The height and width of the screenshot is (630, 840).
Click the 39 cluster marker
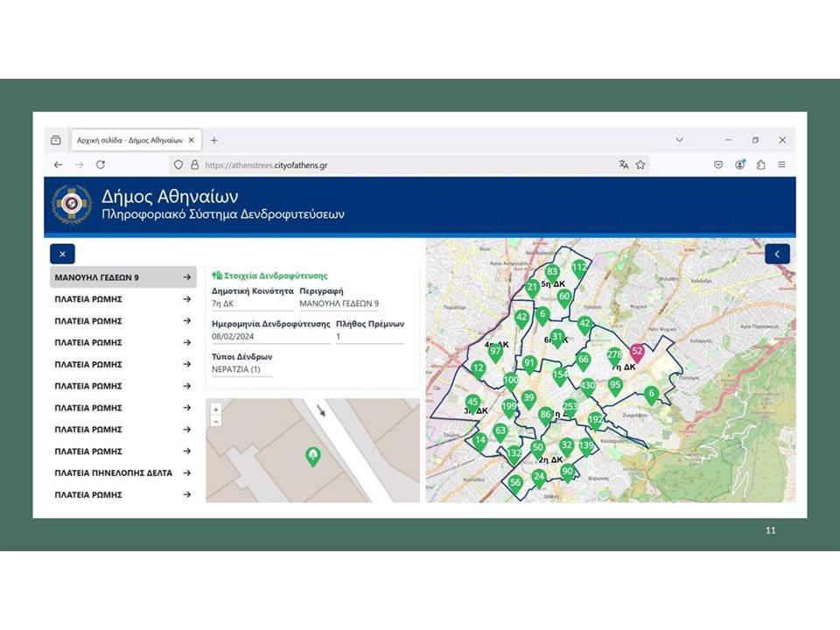pos(528,399)
